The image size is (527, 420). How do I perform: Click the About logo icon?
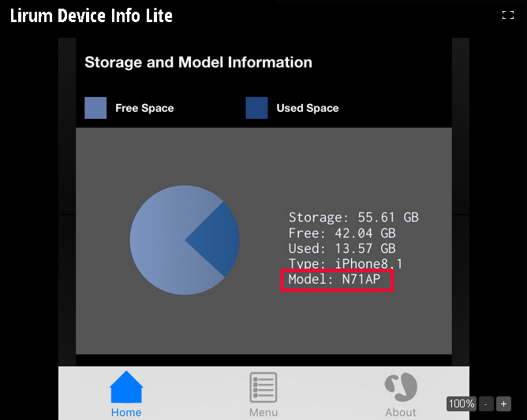(x=401, y=387)
